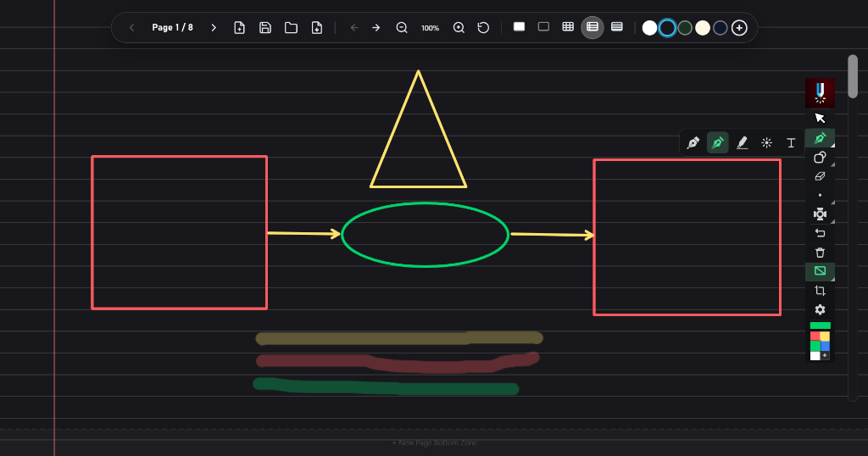Image resolution: width=868 pixels, height=456 pixels.
Task: Pick blue from the palette
Action: (x=825, y=346)
